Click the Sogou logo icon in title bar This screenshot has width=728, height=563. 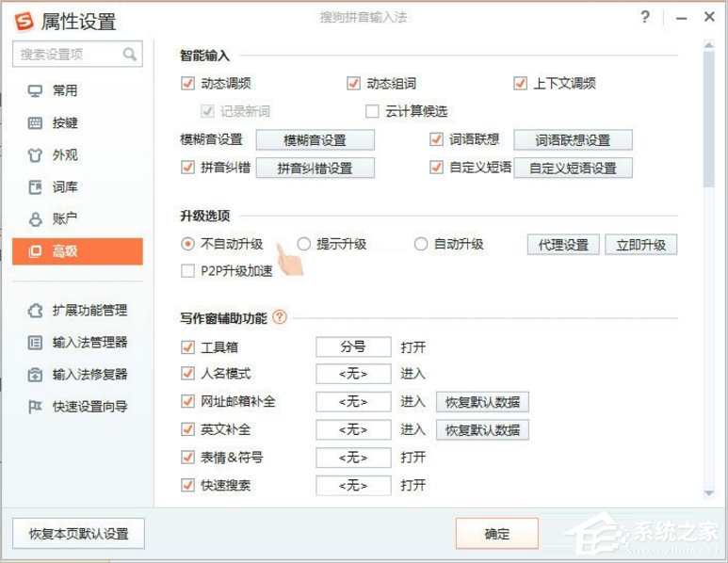click(24, 22)
